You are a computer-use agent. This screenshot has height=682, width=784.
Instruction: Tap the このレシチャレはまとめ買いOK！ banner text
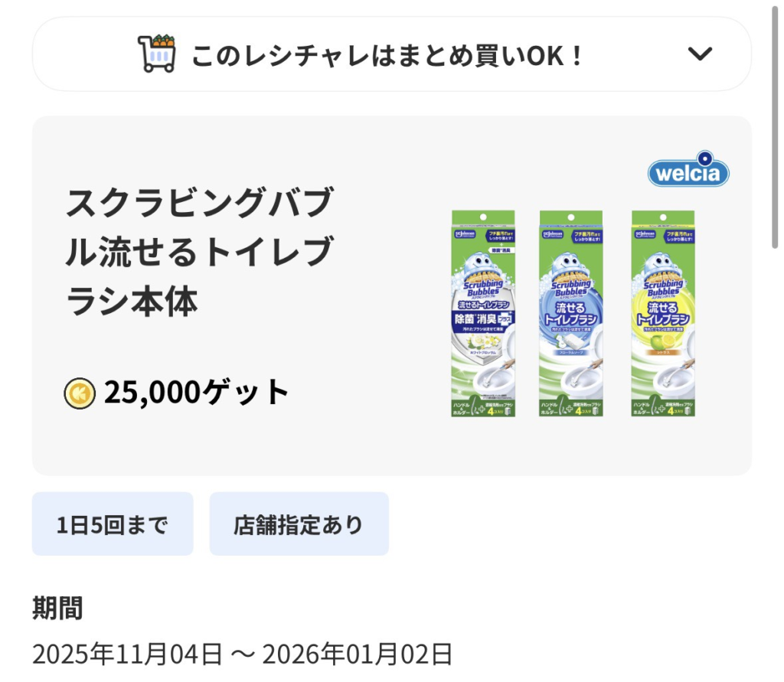(x=387, y=55)
